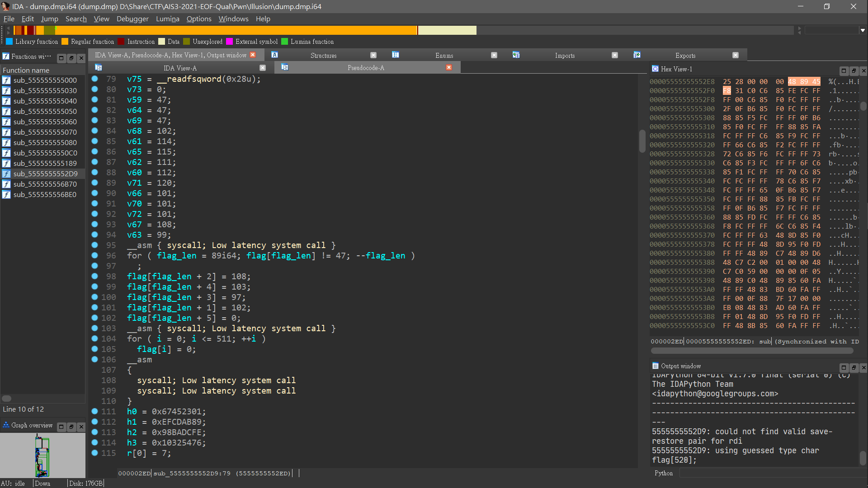Close the IDA View-A tab
The height and width of the screenshot is (488, 868).
(x=263, y=68)
